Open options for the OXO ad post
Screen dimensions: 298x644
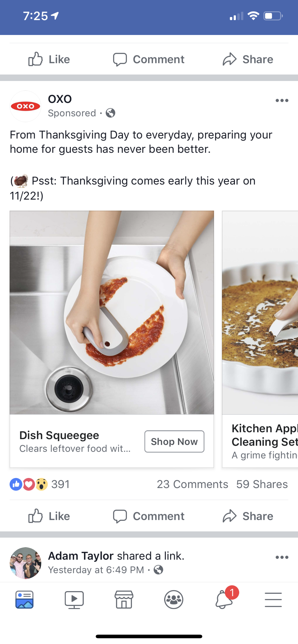click(x=282, y=100)
